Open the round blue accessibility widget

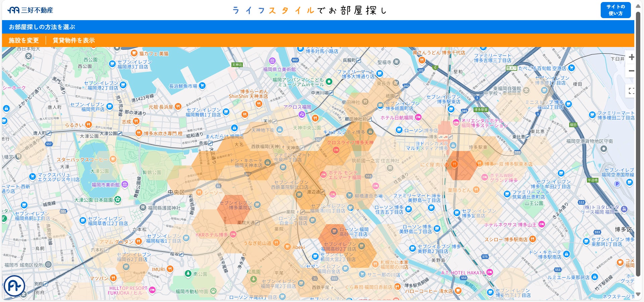(x=14, y=286)
